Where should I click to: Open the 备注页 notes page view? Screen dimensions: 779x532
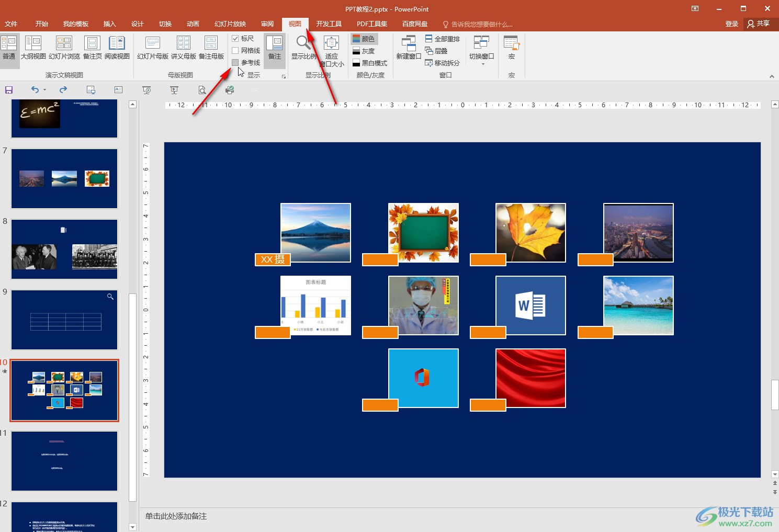(93, 48)
